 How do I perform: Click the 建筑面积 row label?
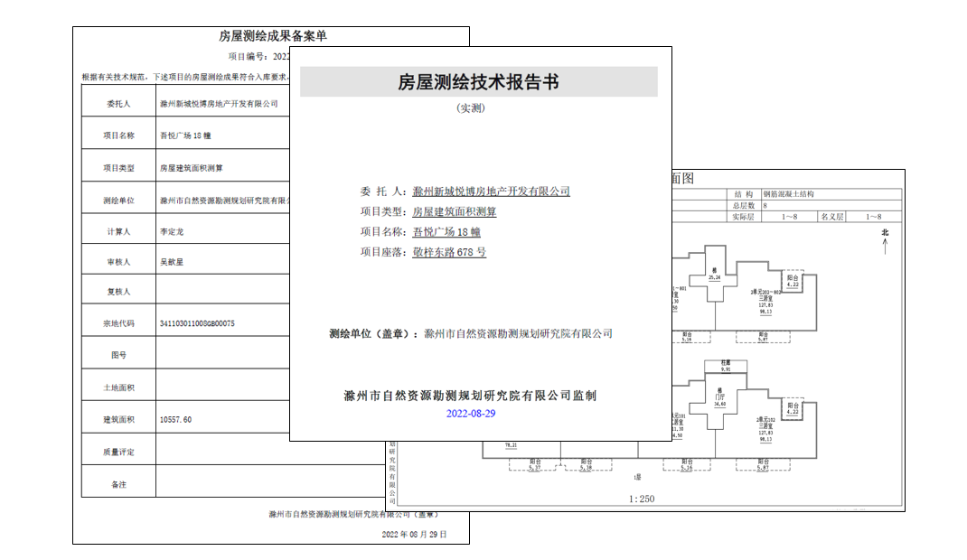[x=118, y=419]
